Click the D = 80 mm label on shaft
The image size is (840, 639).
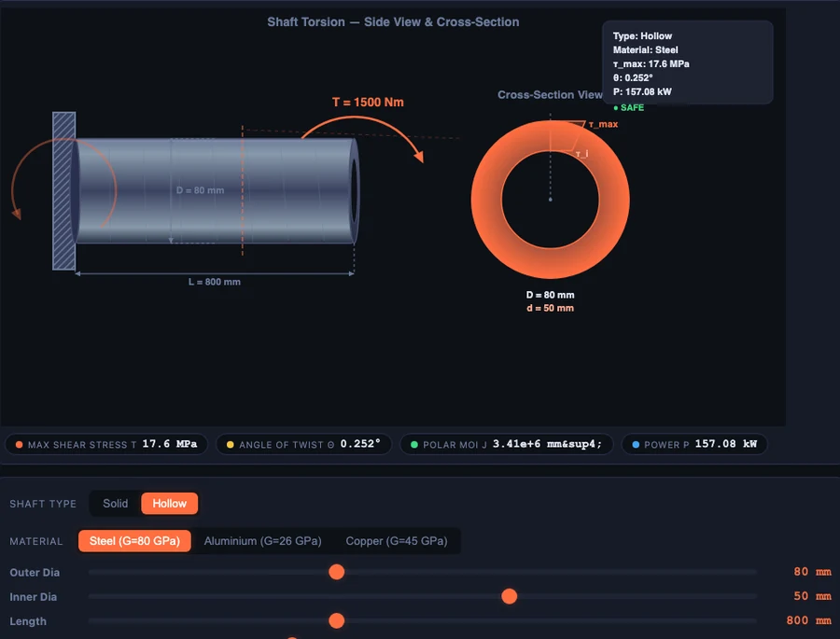point(200,190)
